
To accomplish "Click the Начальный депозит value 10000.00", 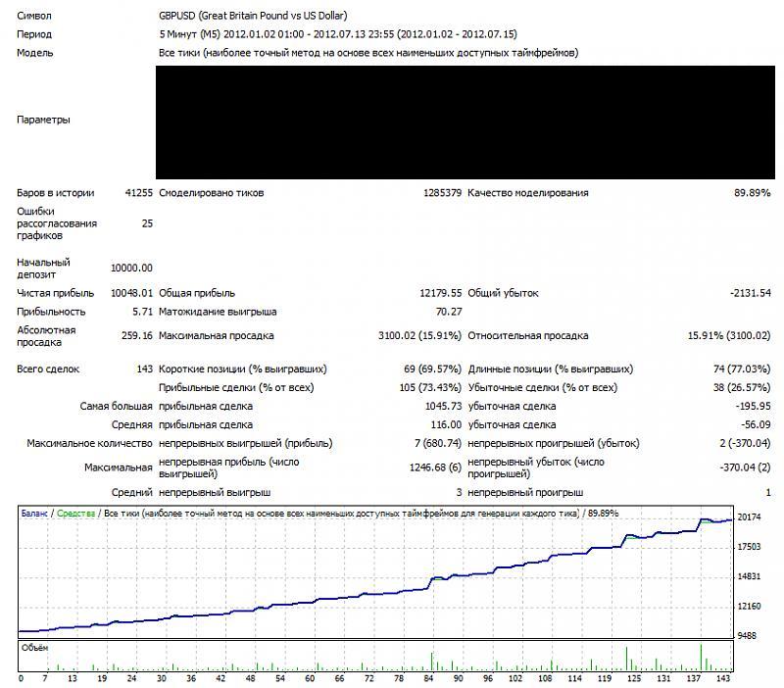I will tap(131, 268).
